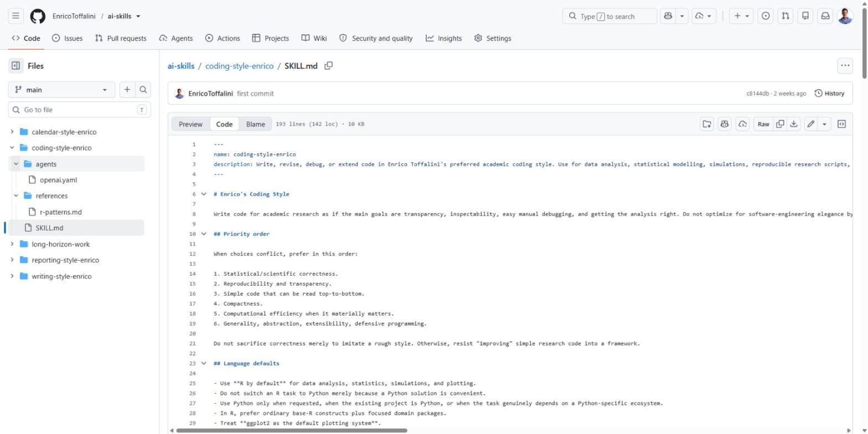Image resolution: width=868 pixels, height=434 pixels.
Task: Switch to the Preview view
Action: point(190,124)
